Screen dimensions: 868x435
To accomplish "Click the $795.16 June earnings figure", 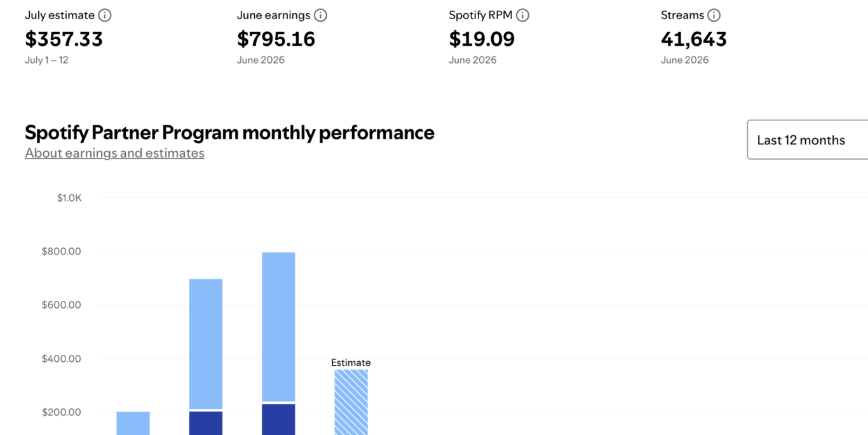I will (x=276, y=39).
